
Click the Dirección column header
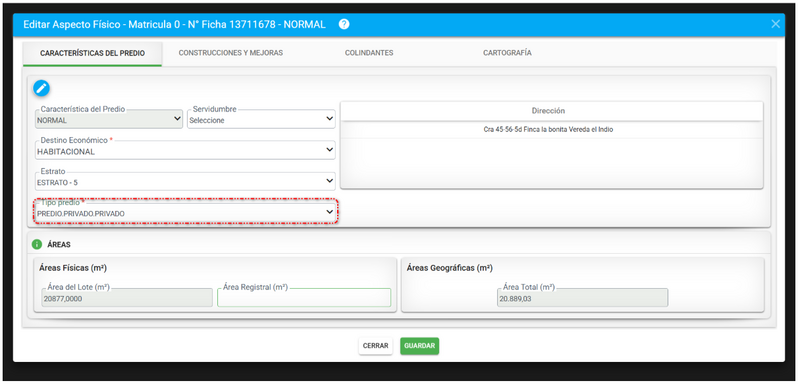click(551, 111)
